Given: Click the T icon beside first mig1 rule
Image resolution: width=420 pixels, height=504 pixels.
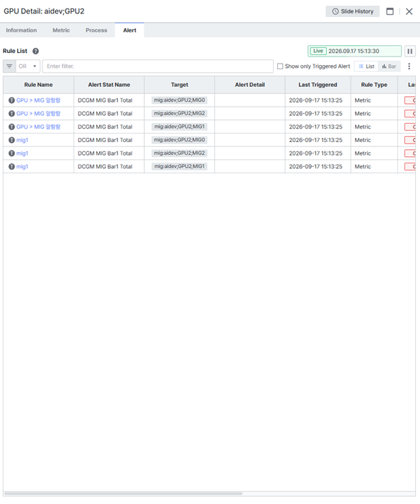Looking at the screenshot, I should pos(11,140).
